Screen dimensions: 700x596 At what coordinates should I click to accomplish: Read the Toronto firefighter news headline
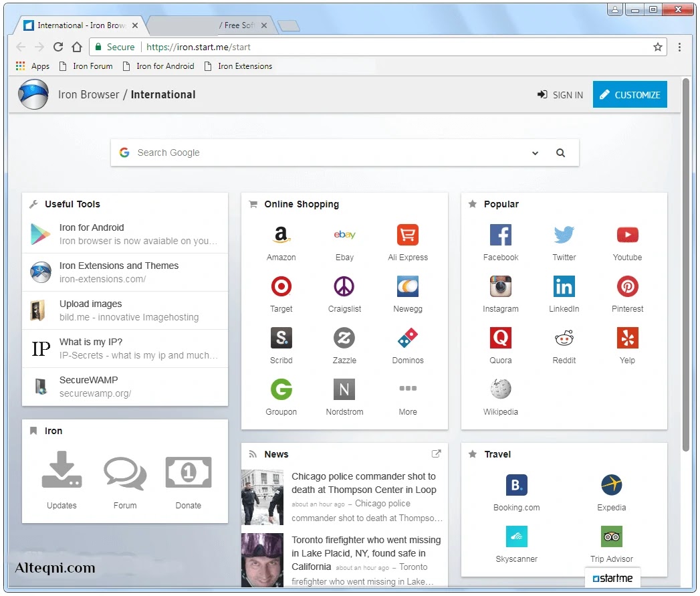click(366, 553)
